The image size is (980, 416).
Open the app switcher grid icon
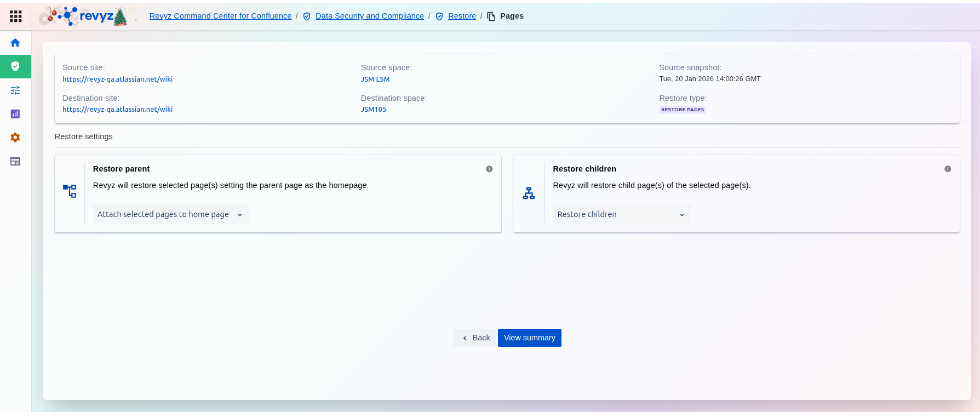pos(16,16)
